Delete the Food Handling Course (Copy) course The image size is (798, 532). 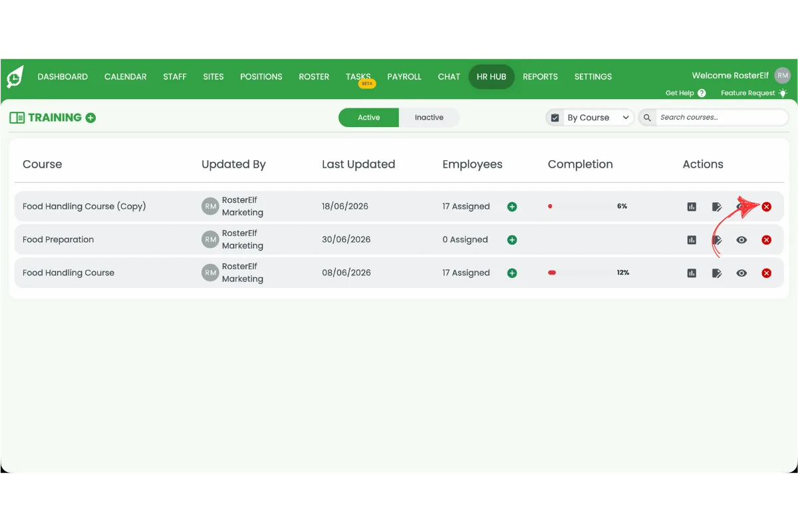pos(766,207)
